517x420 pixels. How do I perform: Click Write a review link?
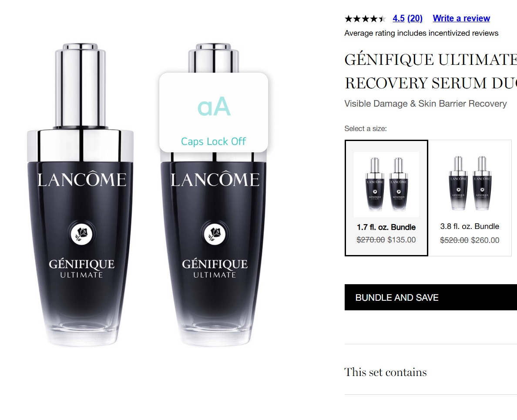pos(461,18)
